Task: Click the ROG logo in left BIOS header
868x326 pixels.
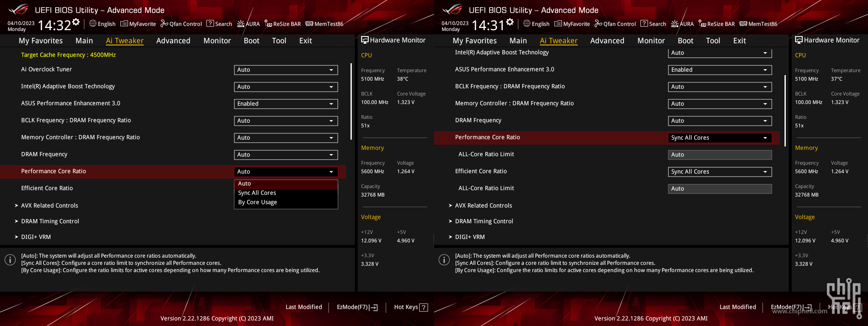Action: coord(19,9)
